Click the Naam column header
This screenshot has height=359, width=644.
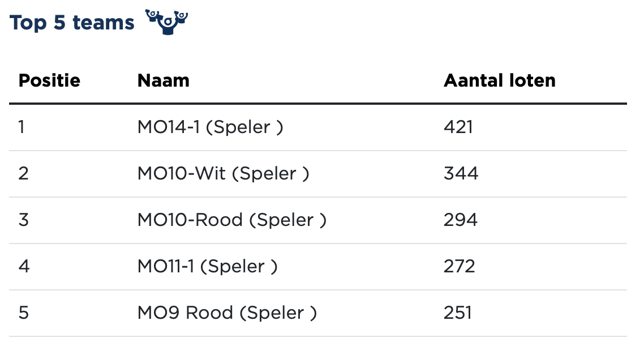163,80
